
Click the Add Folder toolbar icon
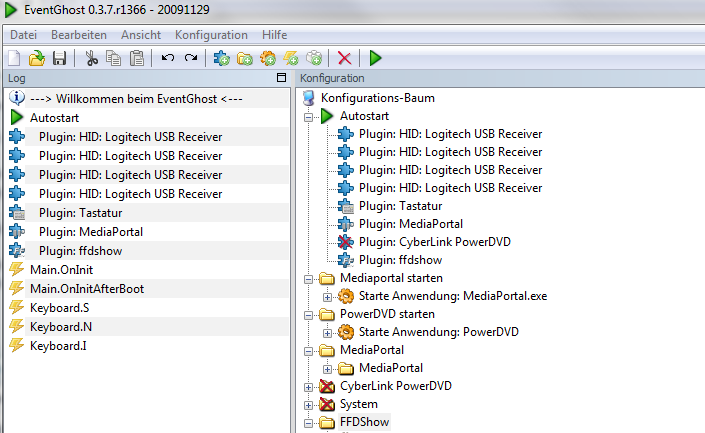pyautogui.click(x=245, y=58)
